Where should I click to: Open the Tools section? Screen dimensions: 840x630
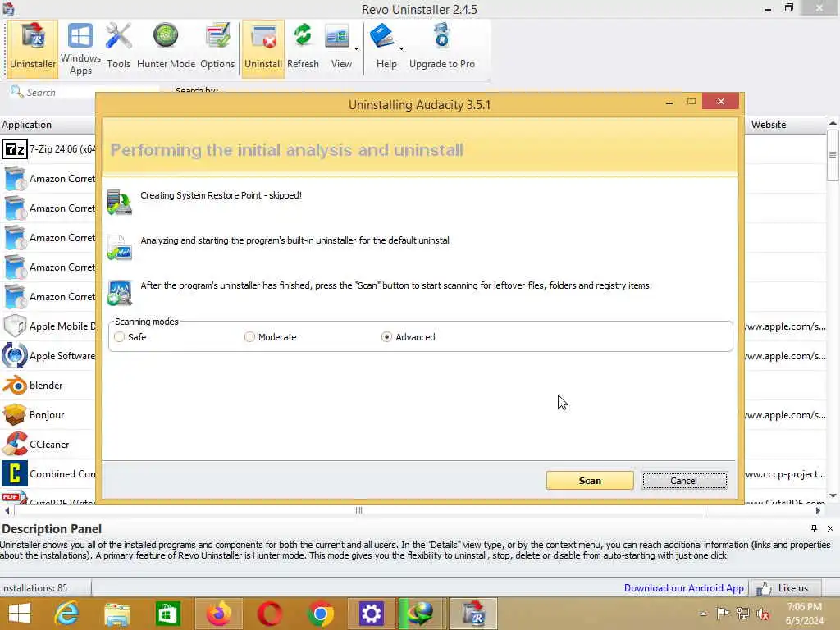[x=118, y=48]
